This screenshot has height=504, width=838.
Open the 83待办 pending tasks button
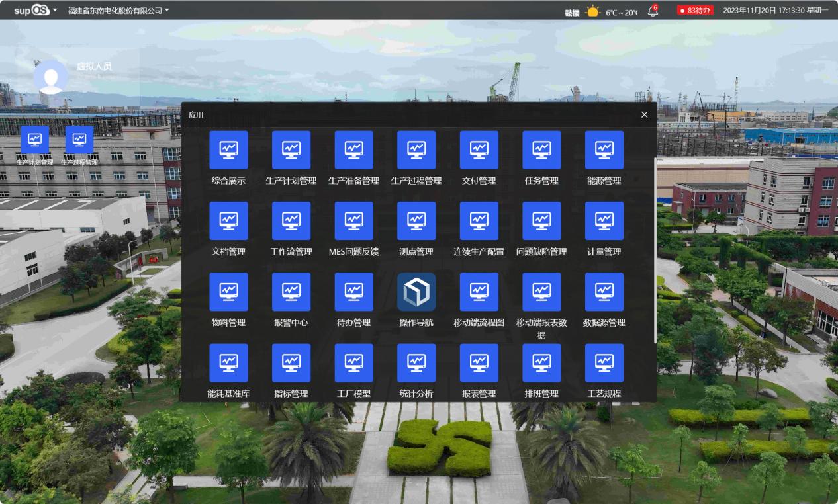click(x=695, y=11)
